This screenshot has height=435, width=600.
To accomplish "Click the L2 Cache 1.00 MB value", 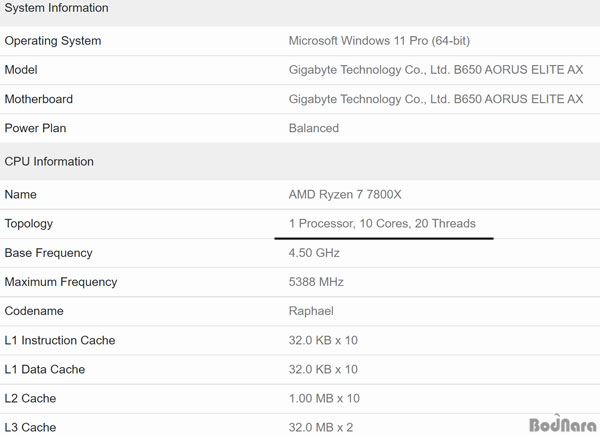I will 324,398.
